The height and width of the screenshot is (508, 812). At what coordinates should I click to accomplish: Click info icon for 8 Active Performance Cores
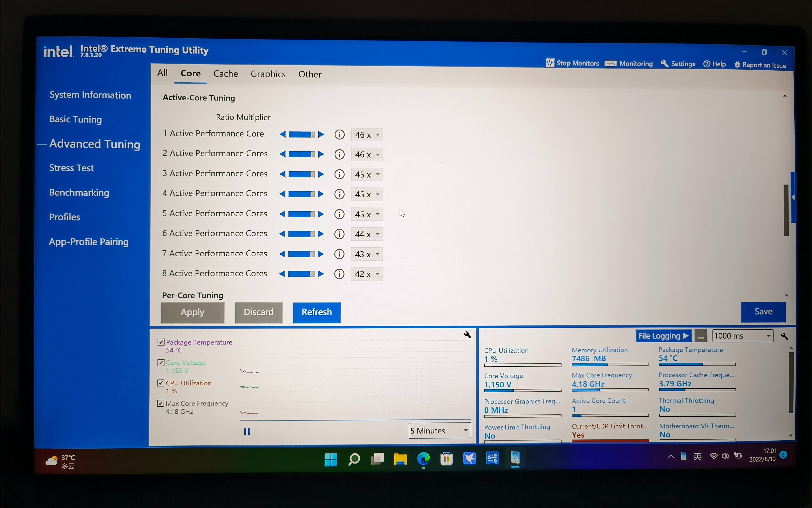click(340, 274)
